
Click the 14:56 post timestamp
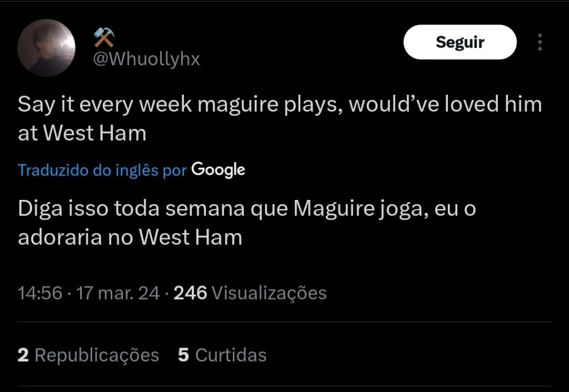[x=39, y=293]
